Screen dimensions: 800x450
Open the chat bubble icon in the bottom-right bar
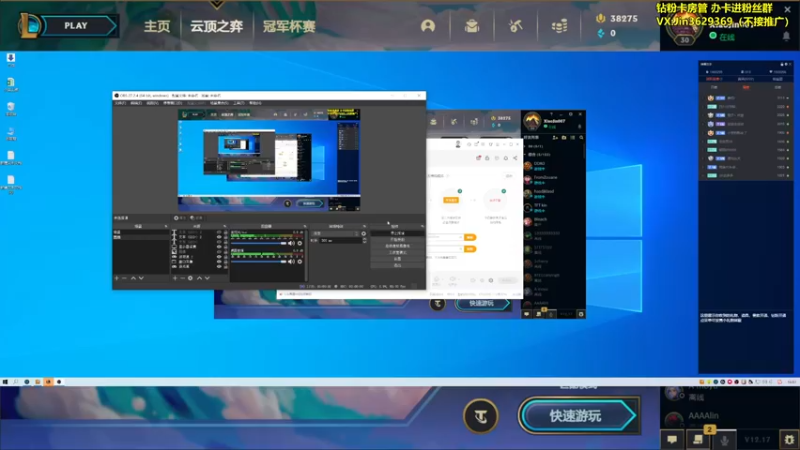[672, 439]
